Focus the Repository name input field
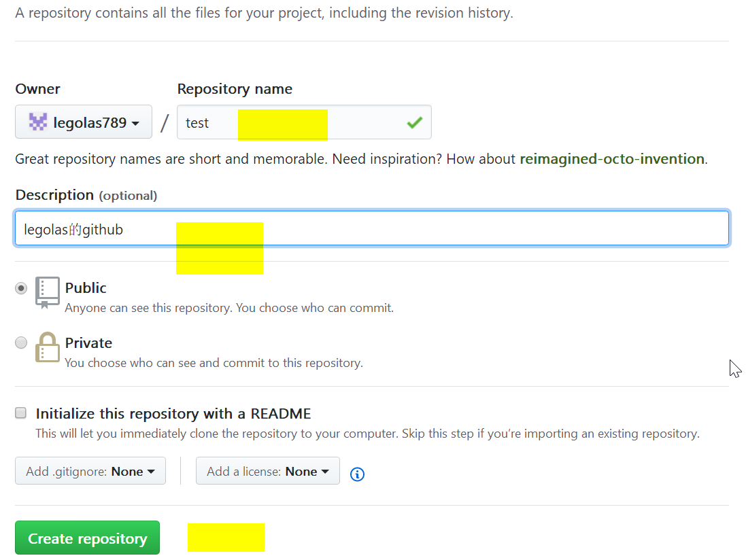This screenshot has width=746, height=560. (304, 122)
